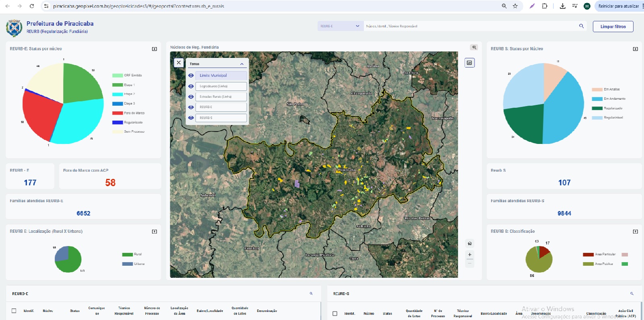Click the Em Andamento legend swatch
Screen dimensions: 644x320
[597, 99]
